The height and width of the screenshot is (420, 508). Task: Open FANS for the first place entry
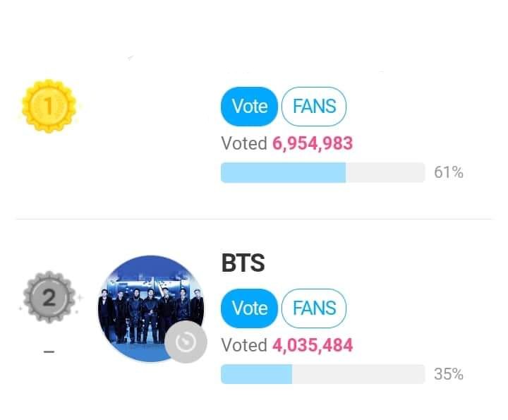[314, 107]
